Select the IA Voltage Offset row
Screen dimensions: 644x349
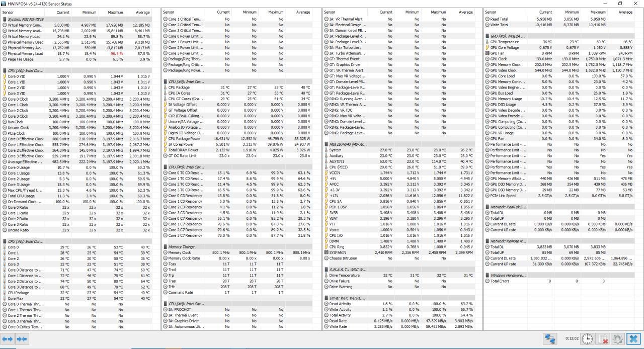click(x=237, y=105)
